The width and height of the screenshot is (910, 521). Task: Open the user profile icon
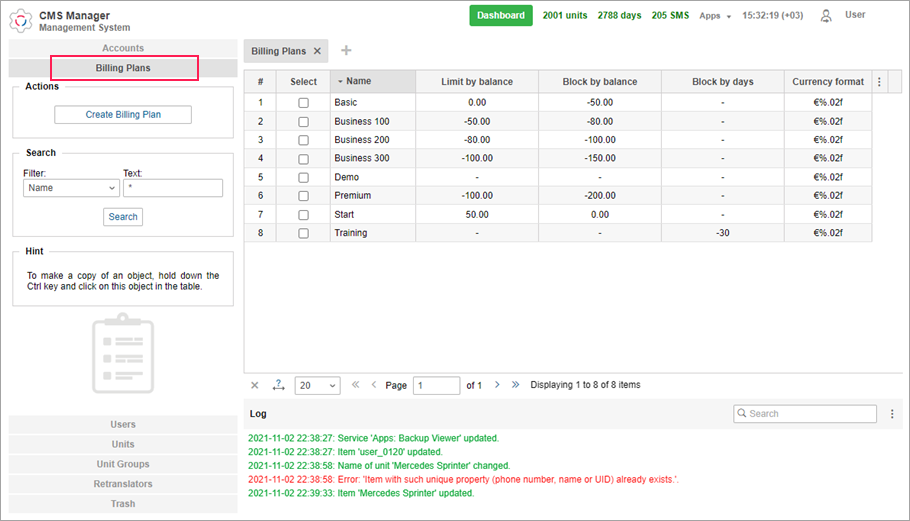[826, 16]
